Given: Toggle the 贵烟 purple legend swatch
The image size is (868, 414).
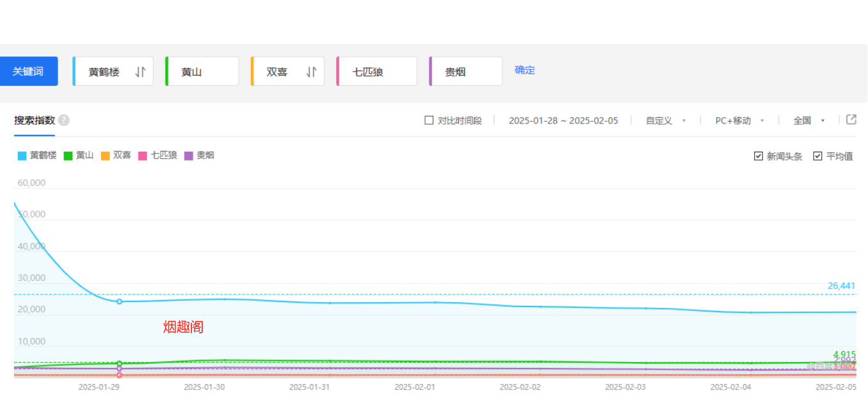Looking at the screenshot, I should (x=189, y=155).
